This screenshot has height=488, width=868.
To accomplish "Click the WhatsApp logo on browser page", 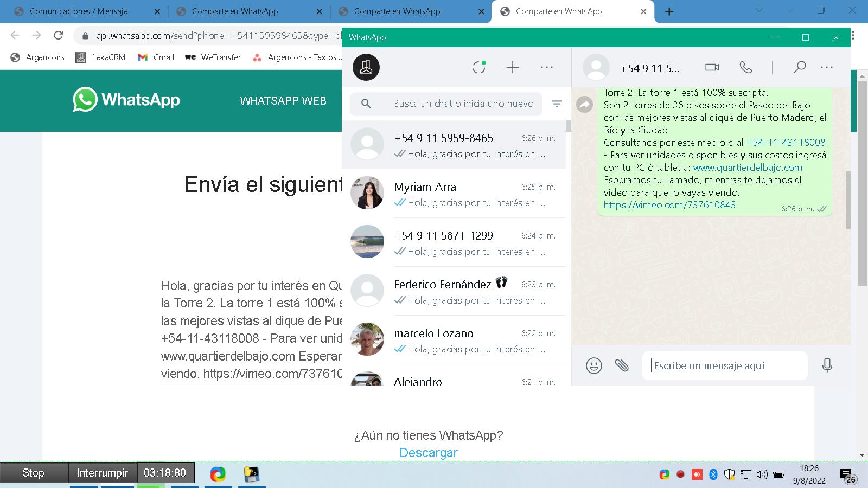I will coord(126,100).
